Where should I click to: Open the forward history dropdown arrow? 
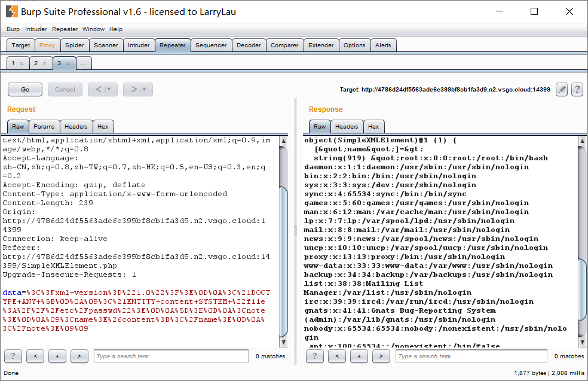[x=145, y=89]
